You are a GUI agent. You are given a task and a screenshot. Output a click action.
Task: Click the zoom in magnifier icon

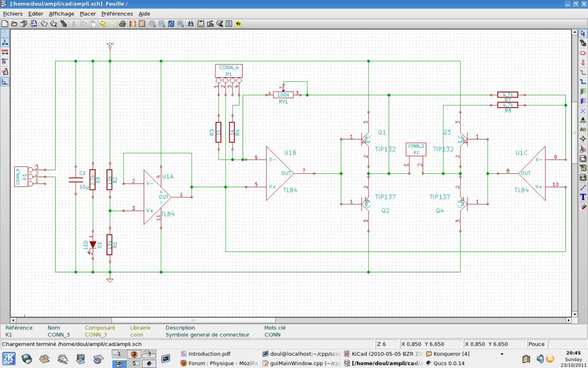(152, 23)
